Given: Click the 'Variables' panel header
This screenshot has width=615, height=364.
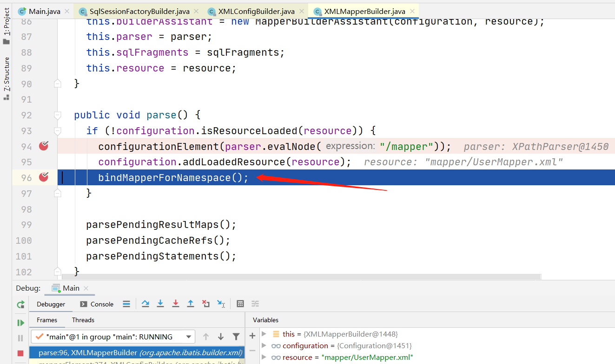Looking at the screenshot, I should click(x=265, y=320).
